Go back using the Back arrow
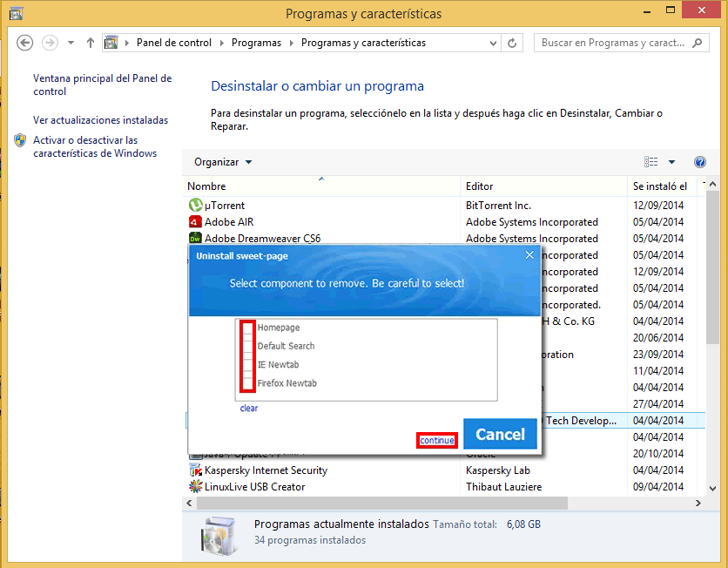The image size is (728, 568). pyautogui.click(x=24, y=43)
